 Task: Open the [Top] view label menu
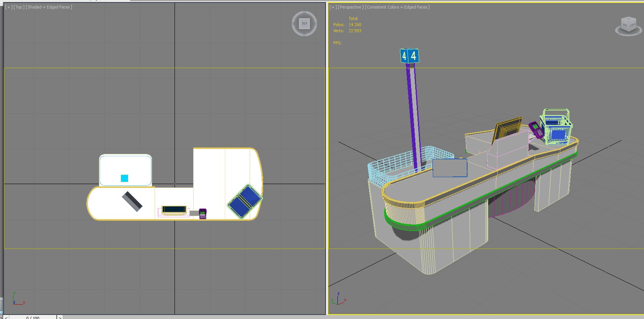[x=18, y=7]
